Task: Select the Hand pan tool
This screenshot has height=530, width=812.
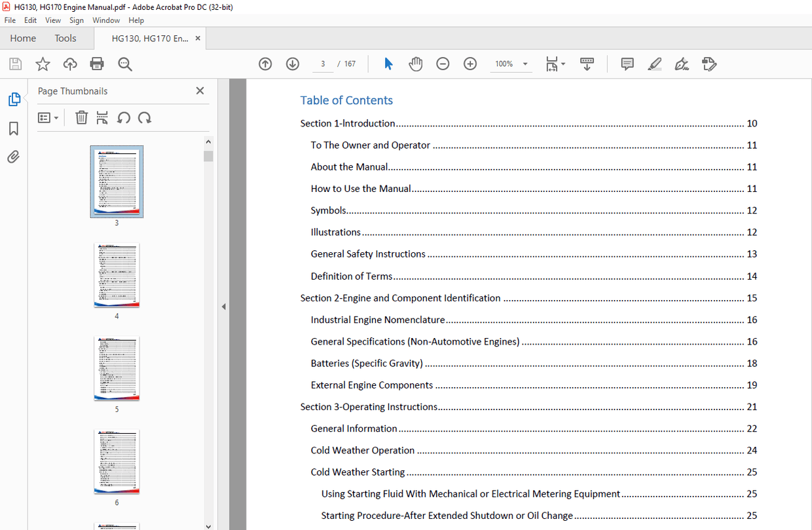Action: pyautogui.click(x=415, y=64)
